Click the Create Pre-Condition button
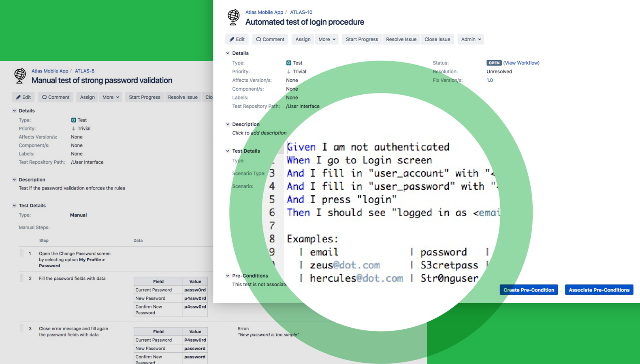The width and height of the screenshot is (640, 364). (x=529, y=290)
